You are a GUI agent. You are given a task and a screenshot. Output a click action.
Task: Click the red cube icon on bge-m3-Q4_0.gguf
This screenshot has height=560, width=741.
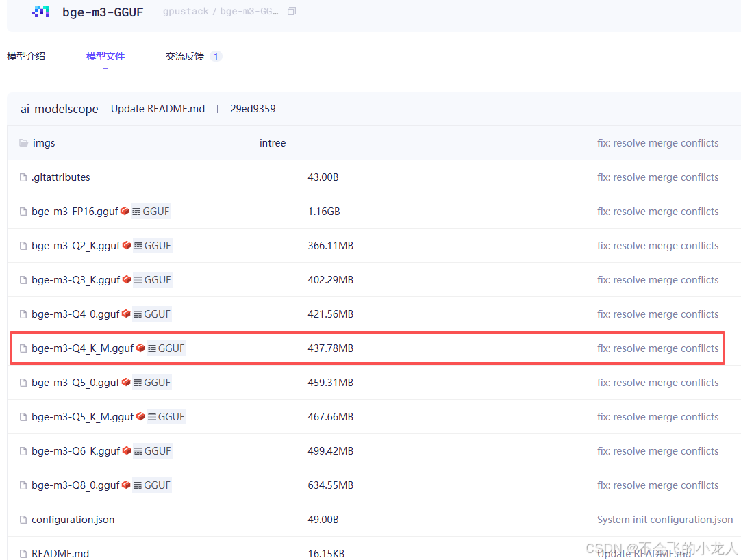click(x=126, y=314)
